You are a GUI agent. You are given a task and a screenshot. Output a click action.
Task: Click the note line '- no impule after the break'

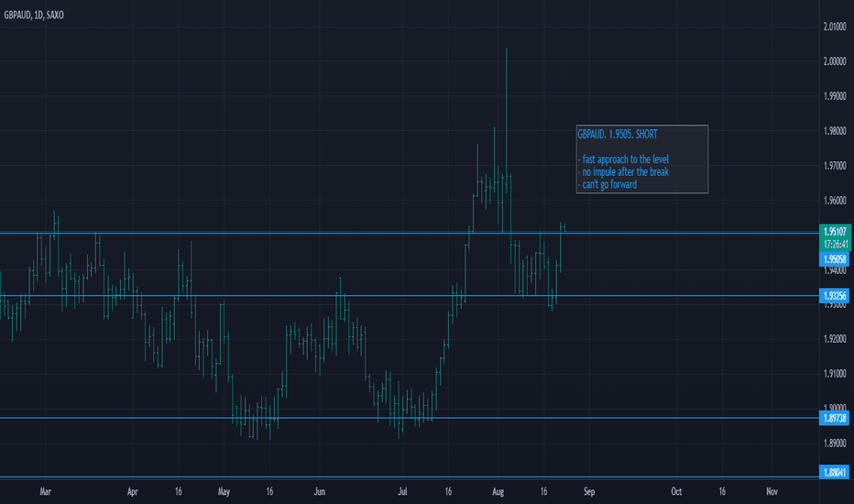click(x=623, y=171)
